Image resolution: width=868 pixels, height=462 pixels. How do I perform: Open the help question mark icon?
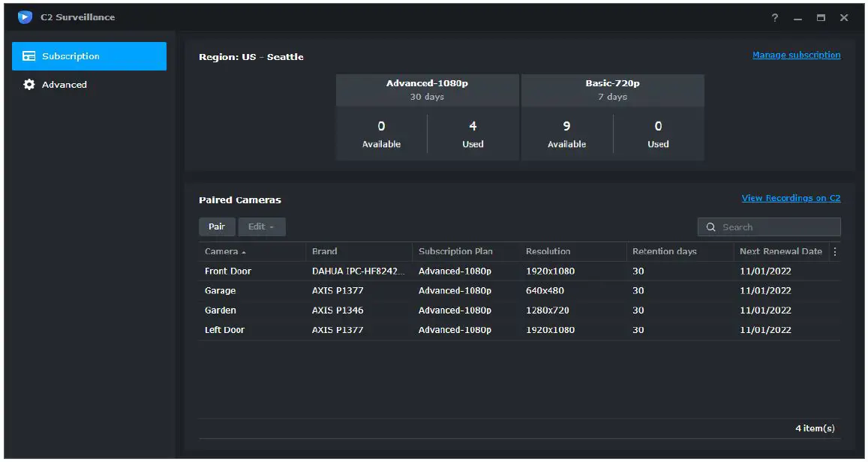775,18
